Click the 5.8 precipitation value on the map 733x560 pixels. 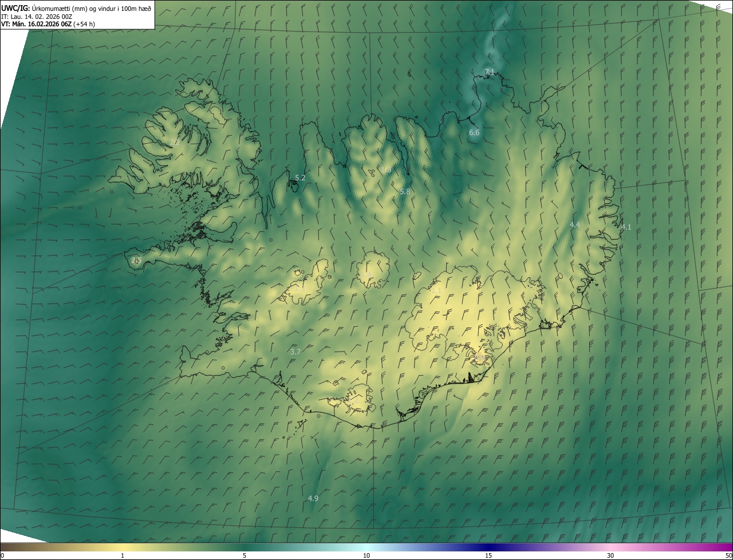click(x=405, y=192)
